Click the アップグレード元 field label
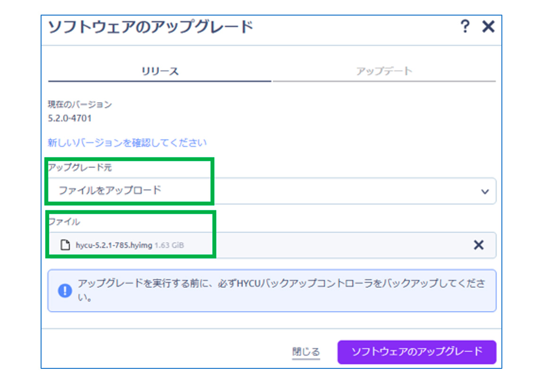 pos(80,168)
